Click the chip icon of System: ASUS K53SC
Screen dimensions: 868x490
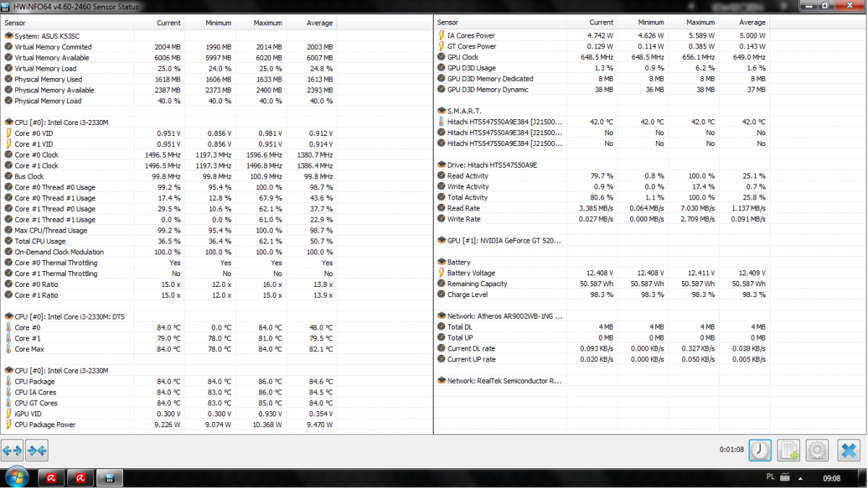pyautogui.click(x=9, y=35)
